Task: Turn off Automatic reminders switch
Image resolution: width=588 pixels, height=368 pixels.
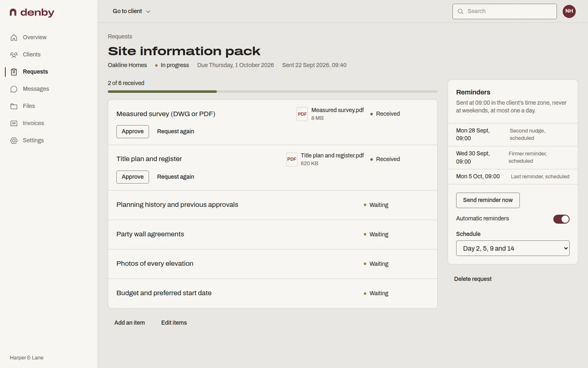Action: click(561, 219)
